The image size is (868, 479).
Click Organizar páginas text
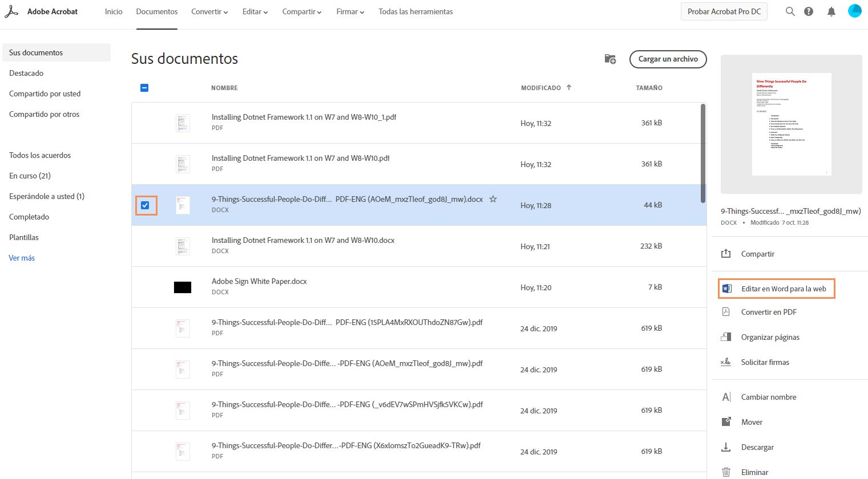pos(770,337)
